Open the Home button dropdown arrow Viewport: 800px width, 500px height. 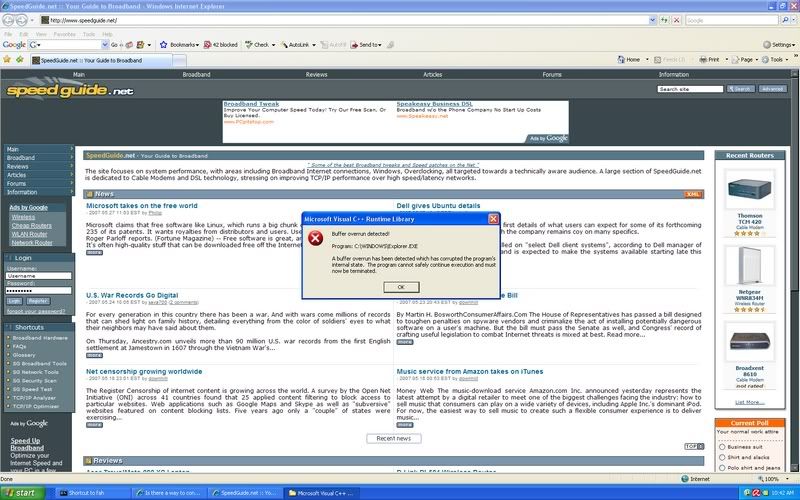[647, 60]
